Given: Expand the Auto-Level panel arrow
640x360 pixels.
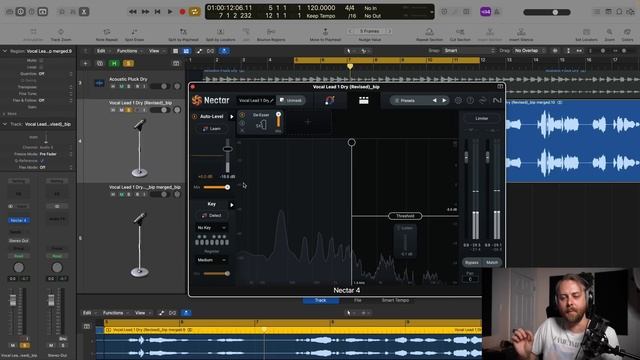Looking at the screenshot, I should (x=232, y=117).
